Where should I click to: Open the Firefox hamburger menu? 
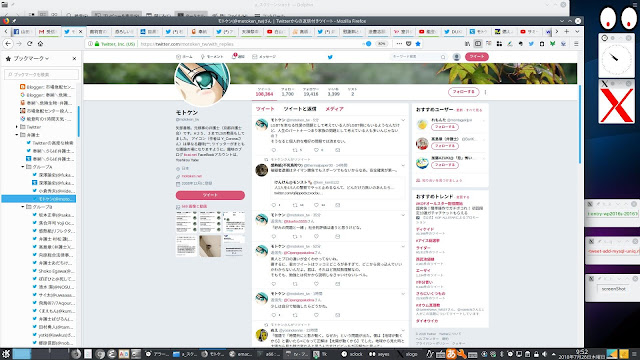click(576, 44)
